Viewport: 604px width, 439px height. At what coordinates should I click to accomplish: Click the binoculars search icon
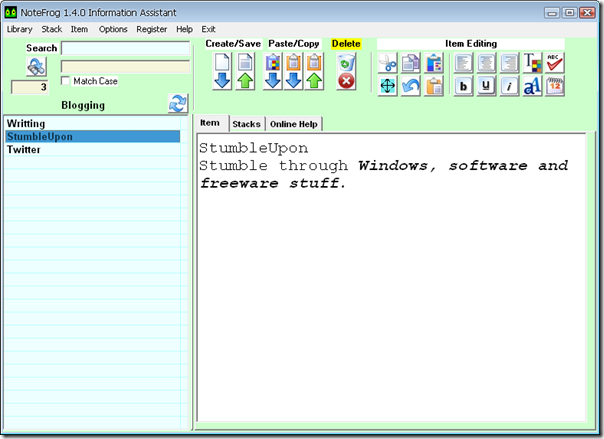click(x=37, y=67)
